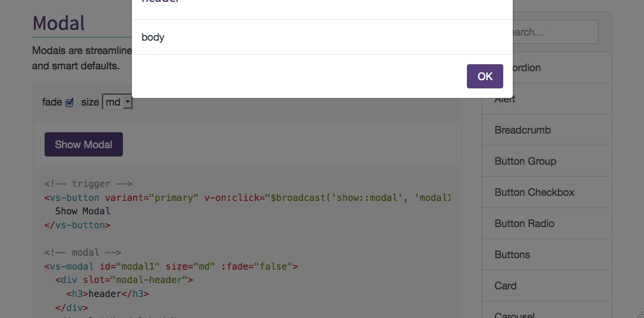Click the OK button in the modal
This screenshot has height=318, width=644.
(x=485, y=76)
